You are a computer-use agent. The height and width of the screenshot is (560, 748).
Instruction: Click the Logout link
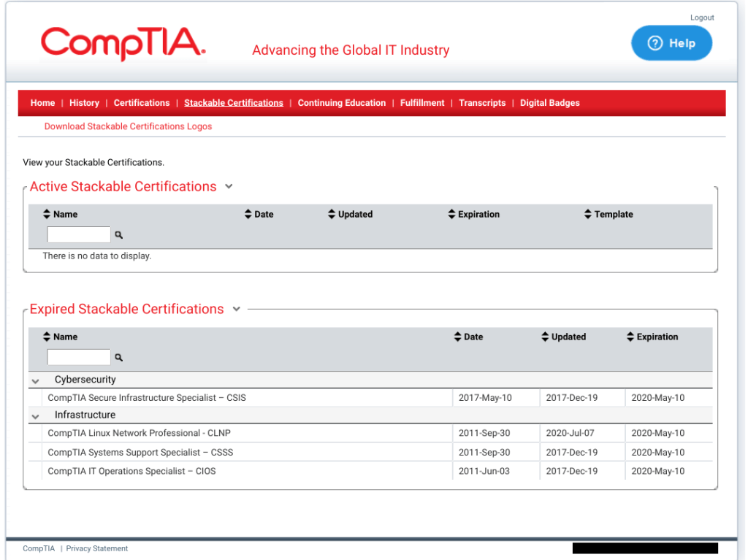coord(702,18)
